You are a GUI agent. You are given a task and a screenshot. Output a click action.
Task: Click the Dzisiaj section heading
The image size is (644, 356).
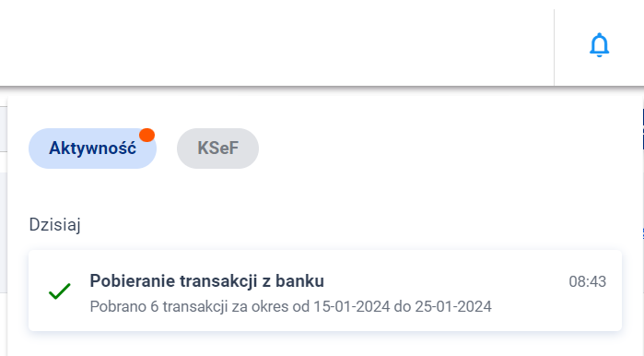coord(54,224)
